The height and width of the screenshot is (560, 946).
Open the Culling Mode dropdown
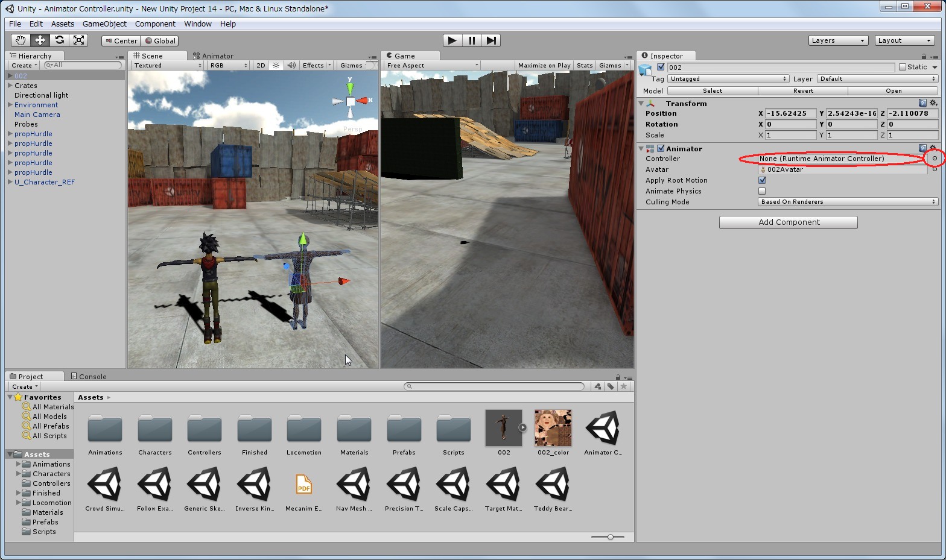[x=848, y=202]
